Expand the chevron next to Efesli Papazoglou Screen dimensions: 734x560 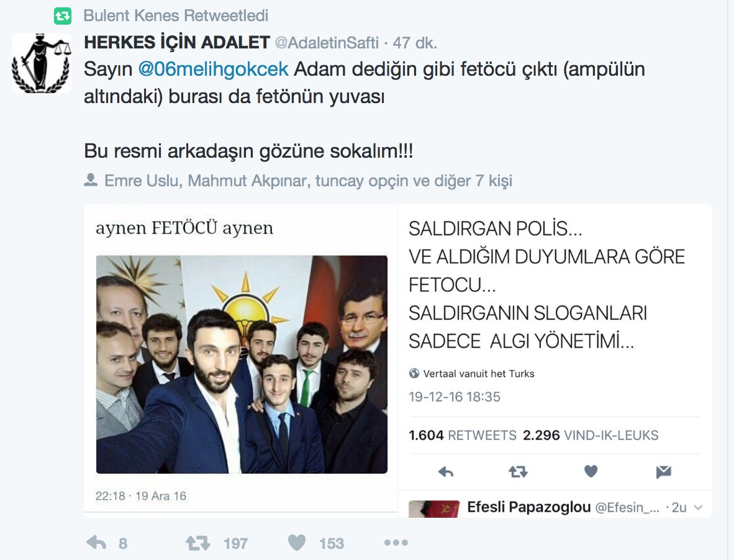coord(698,508)
